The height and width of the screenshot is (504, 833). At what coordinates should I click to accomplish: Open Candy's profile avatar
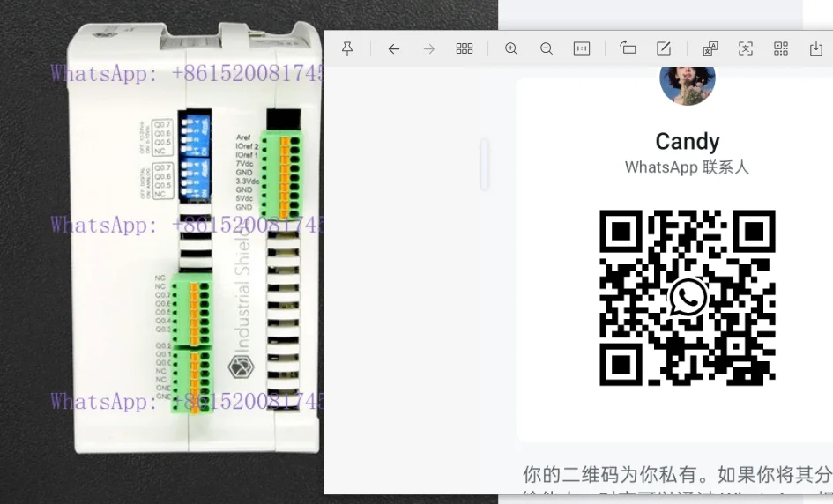point(688,85)
